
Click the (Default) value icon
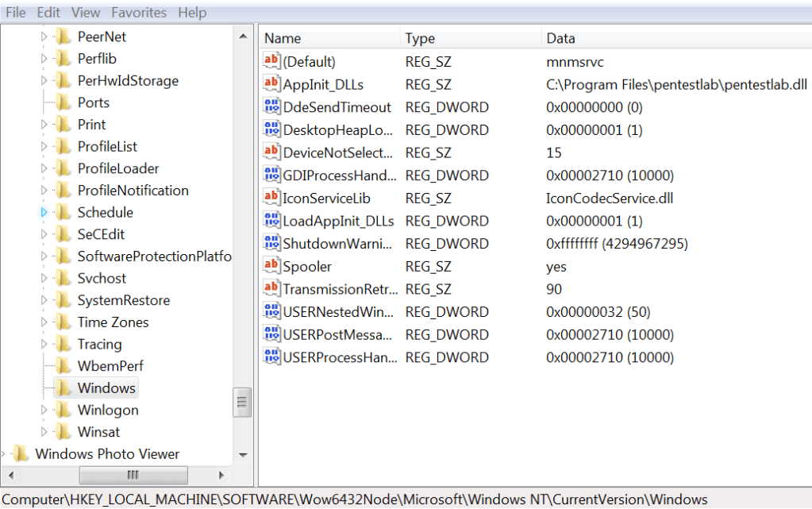pyautogui.click(x=271, y=61)
